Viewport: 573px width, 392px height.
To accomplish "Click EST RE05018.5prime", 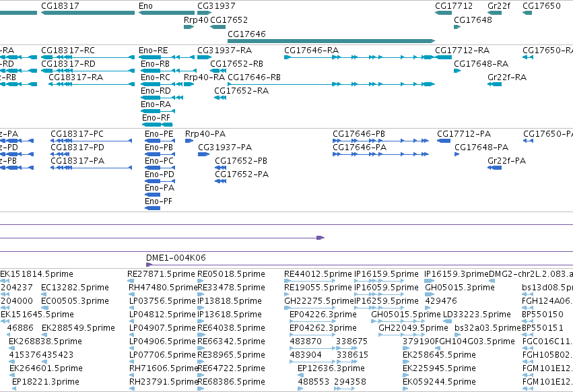I will click(x=231, y=274).
